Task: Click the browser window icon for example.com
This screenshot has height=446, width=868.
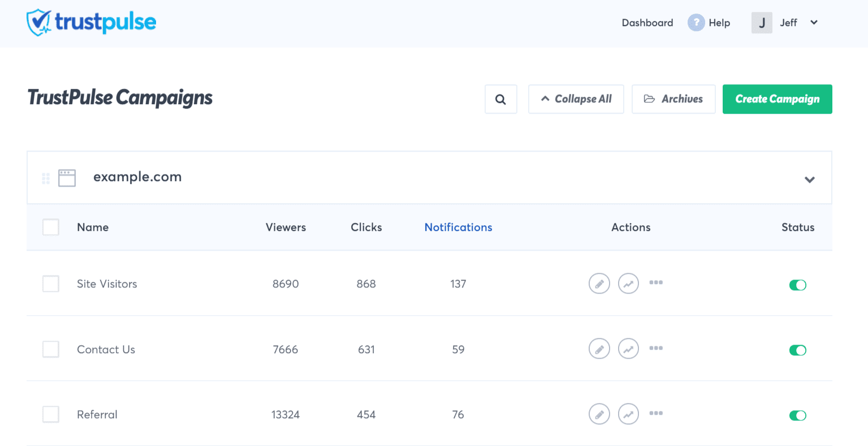Action: click(x=67, y=178)
